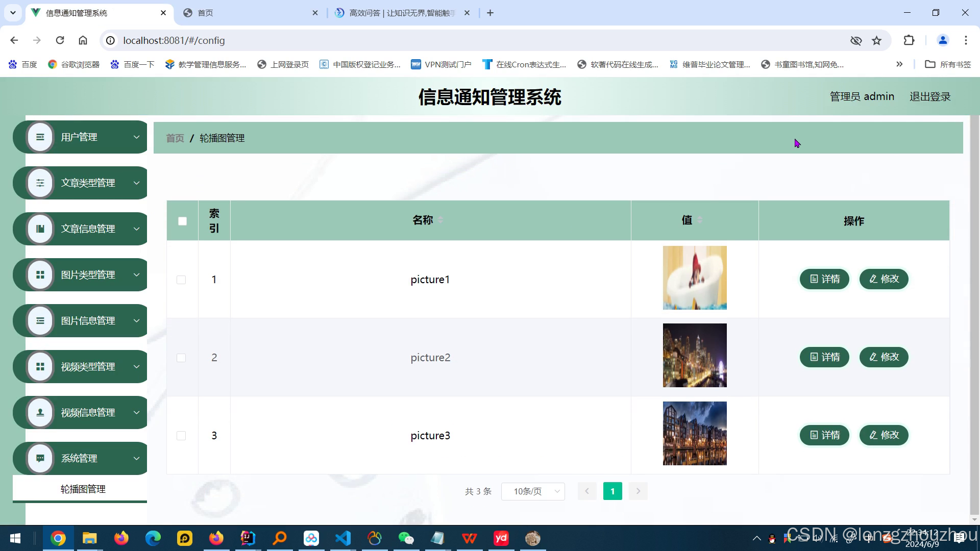Screen dimensions: 980x551
Task: Click the 用户管理 sidebar circle icon
Action: pyautogui.click(x=40, y=137)
